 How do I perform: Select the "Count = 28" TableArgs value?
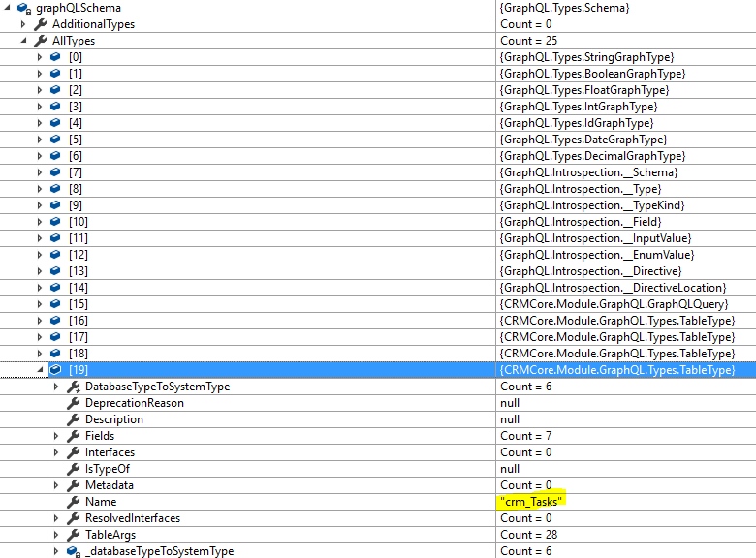(x=528, y=535)
